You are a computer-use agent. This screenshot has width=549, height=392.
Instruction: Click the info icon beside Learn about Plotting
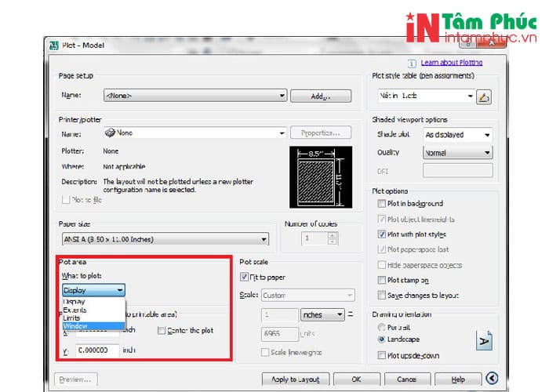(x=411, y=63)
